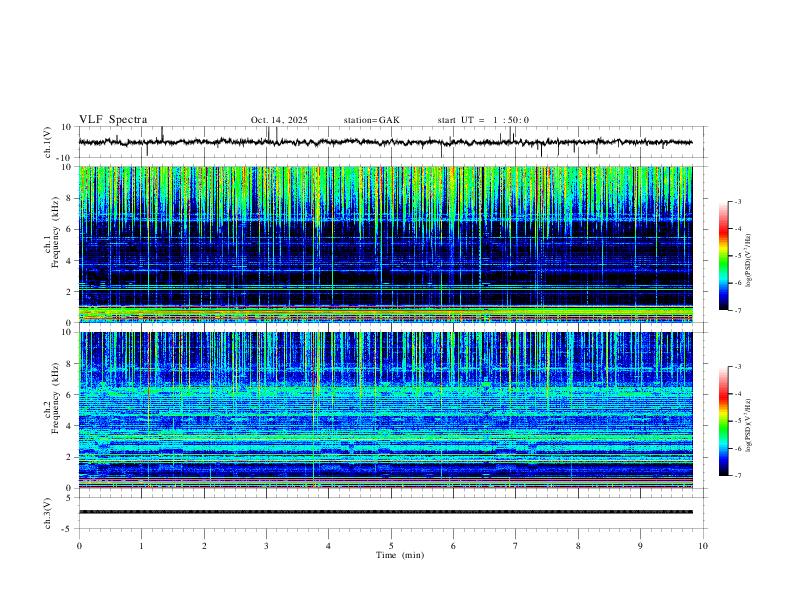Click the 'ch.3(V)' axis label

coord(48,513)
